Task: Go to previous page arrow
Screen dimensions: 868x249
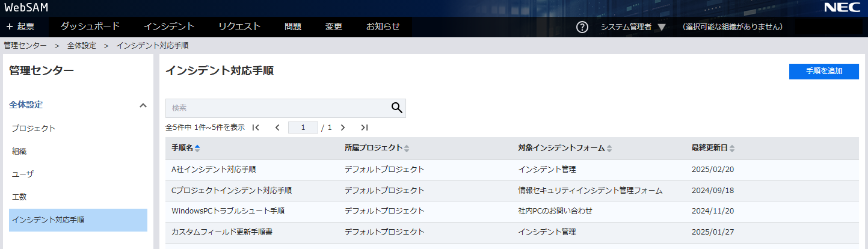Action: pyautogui.click(x=277, y=128)
